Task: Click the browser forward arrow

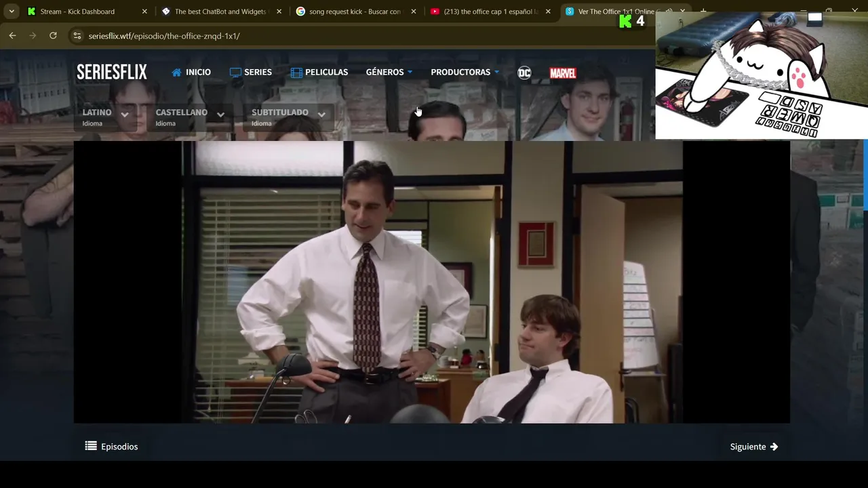Action: [x=33, y=36]
